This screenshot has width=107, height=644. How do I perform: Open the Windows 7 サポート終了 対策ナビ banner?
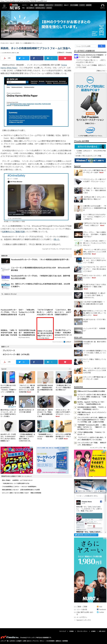(x=90, y=161)
